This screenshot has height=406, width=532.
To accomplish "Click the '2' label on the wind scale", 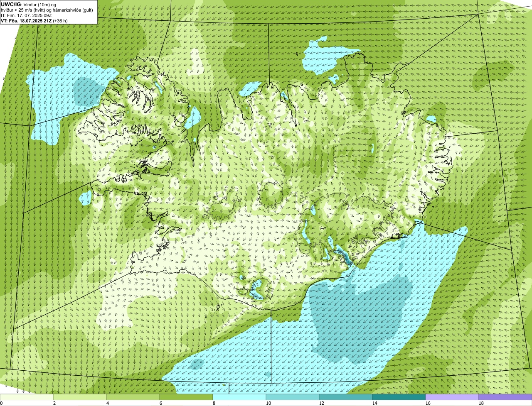I will coord(54,403).
